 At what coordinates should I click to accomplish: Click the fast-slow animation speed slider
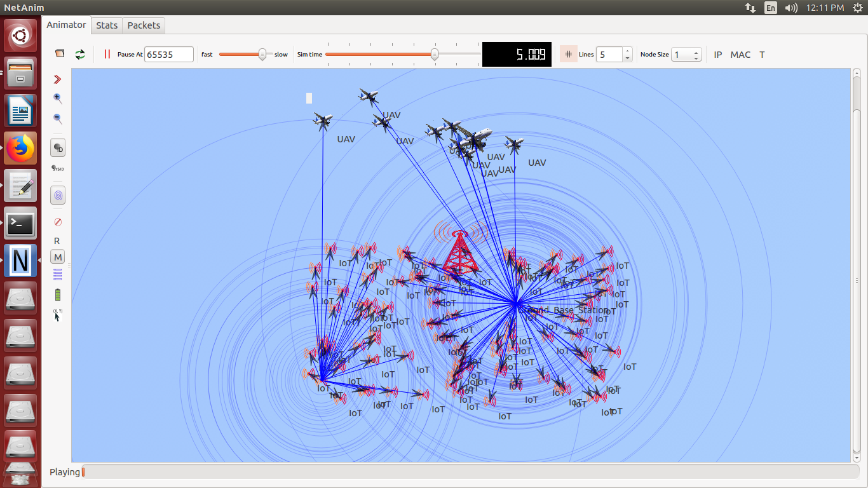[x=245, y=55]
